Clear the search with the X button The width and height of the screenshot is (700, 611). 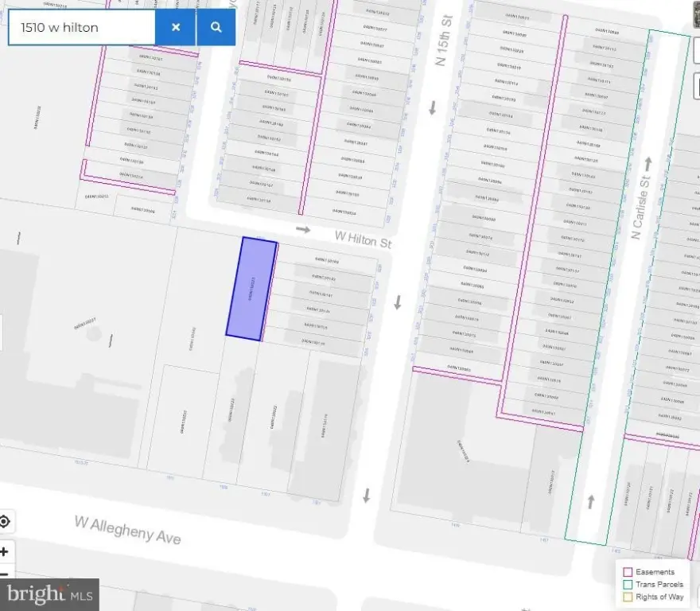(176, 27)
